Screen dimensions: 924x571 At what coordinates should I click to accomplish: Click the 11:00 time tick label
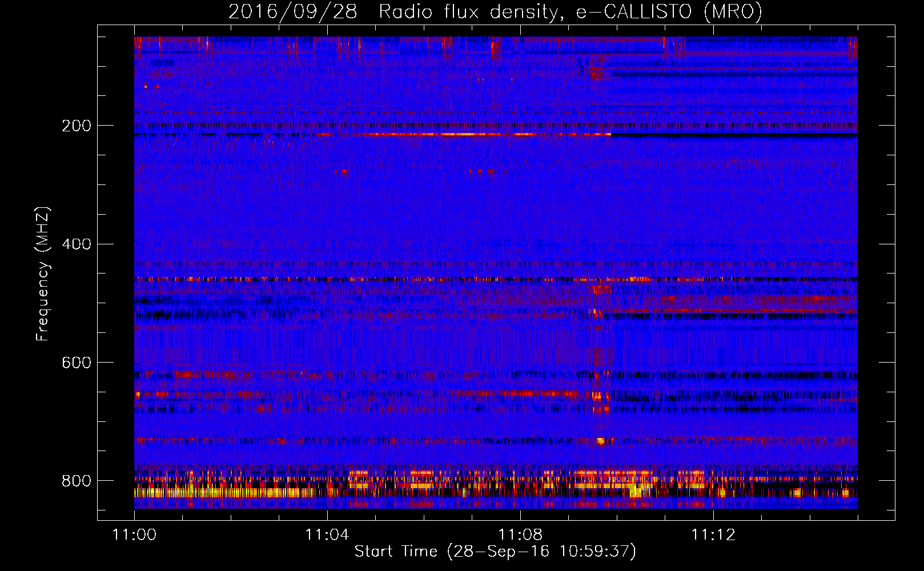click(134, 534)
